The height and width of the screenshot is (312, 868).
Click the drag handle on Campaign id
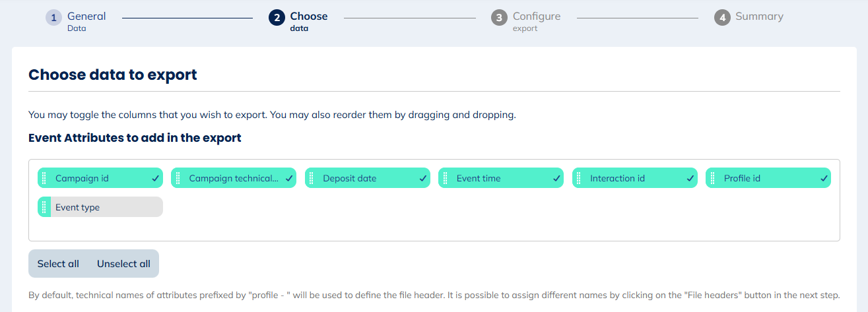point(44,178)
